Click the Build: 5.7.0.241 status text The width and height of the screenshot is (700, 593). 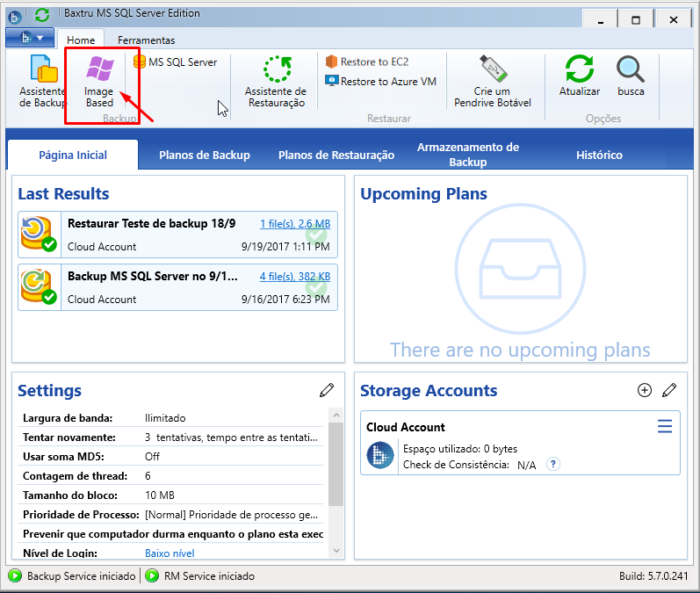click(x=653, y=576)
